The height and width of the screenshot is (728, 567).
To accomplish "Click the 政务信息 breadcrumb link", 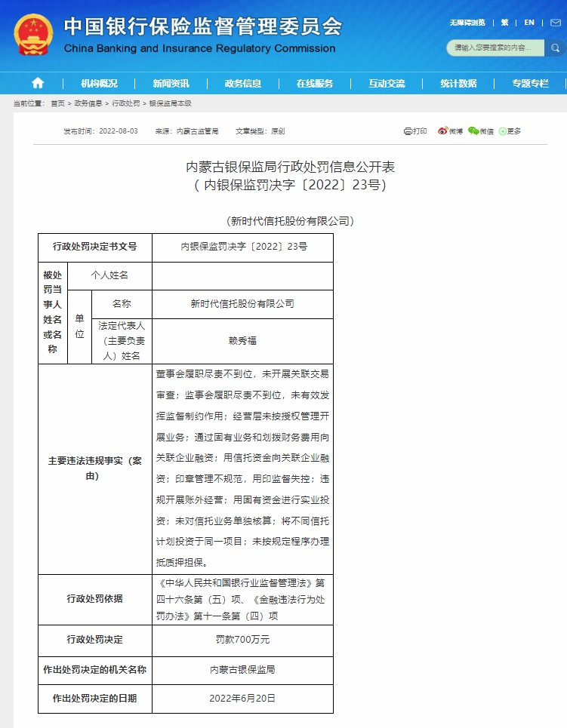I will pyautogui.click(x=88, y=103).
